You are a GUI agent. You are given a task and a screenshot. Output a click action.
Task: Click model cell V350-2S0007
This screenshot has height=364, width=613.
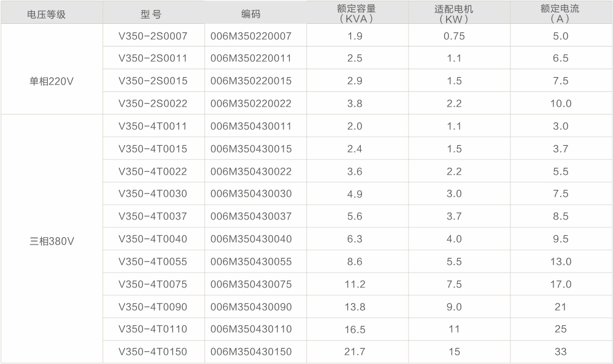pyautogui.click(x=153, y=36)
